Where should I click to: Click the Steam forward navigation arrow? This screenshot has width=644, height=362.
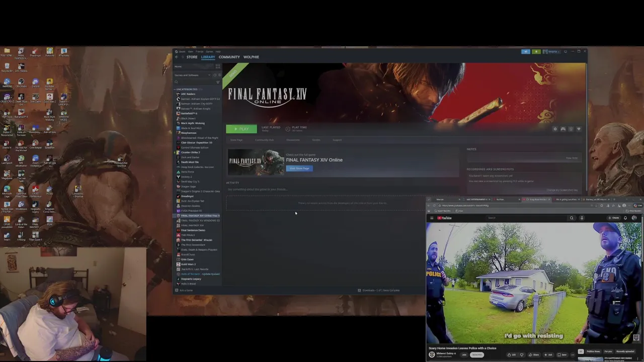click(183, 57)
